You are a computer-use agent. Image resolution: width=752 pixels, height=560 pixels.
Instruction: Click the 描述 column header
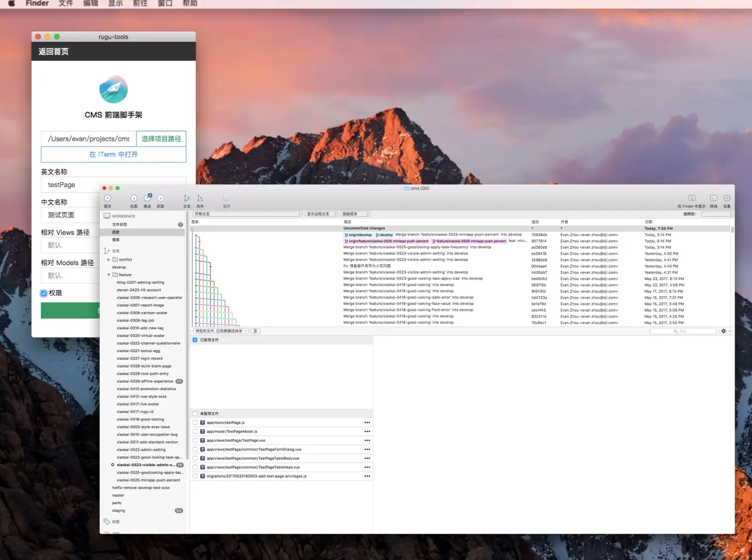click(x=347, y=222)
